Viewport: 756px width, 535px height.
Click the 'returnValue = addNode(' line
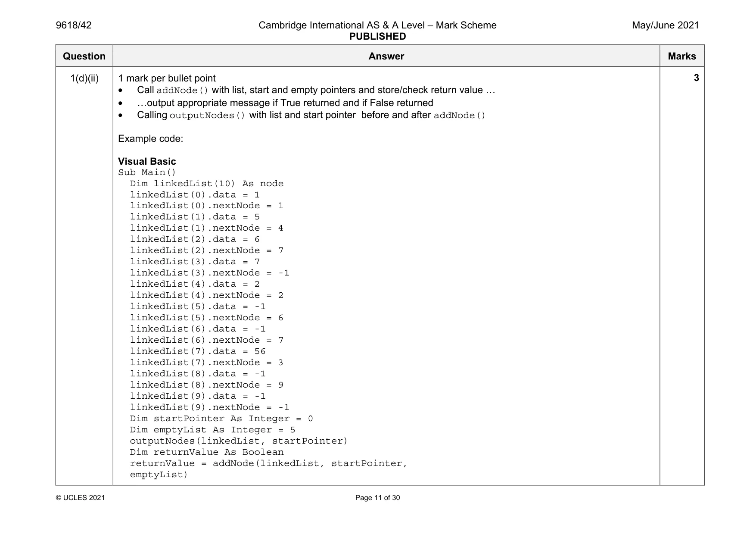click(269, 463)
